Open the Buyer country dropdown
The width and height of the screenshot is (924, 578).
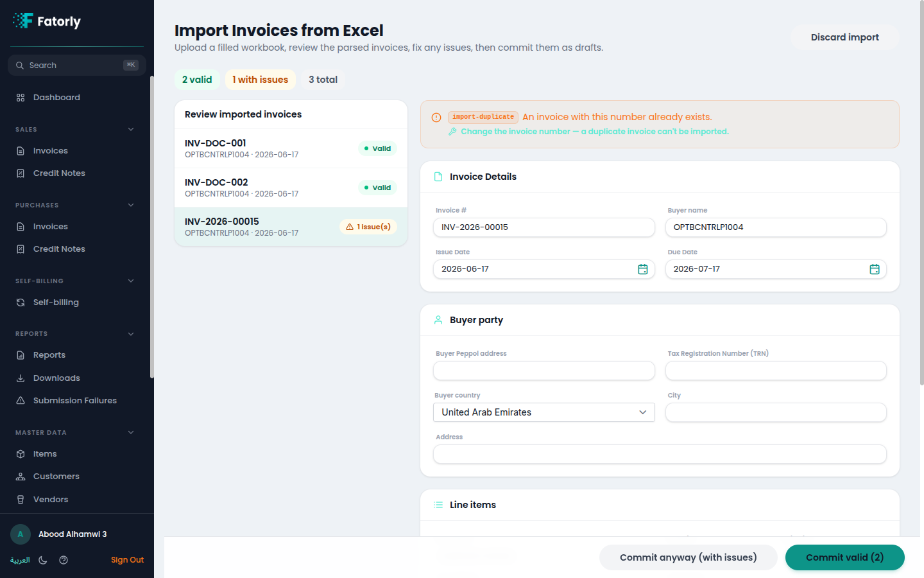[544, 412]
